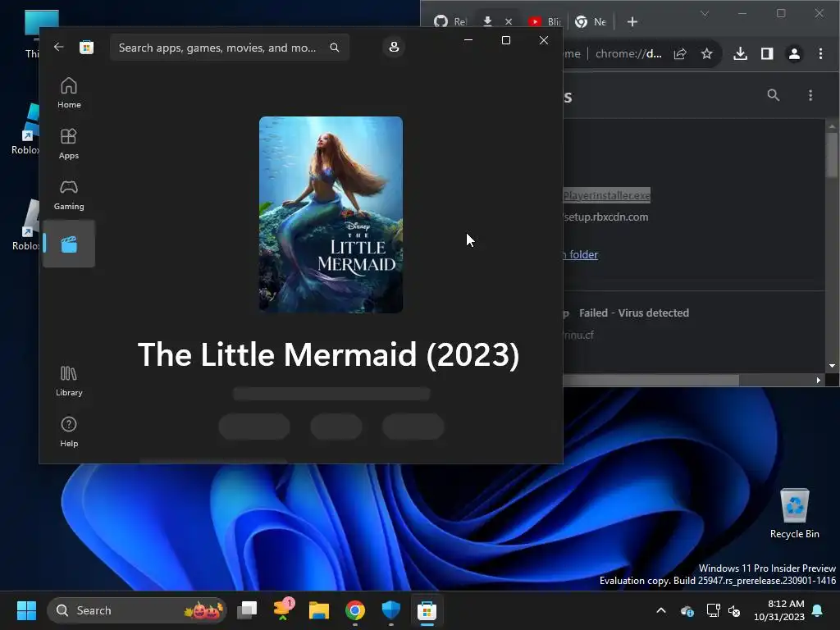Select the text "The Little Mermaid (2023)"
Image resolution: width=840 pixels, height=630 pixels.
pyautogui.click(x=328, y=354)
